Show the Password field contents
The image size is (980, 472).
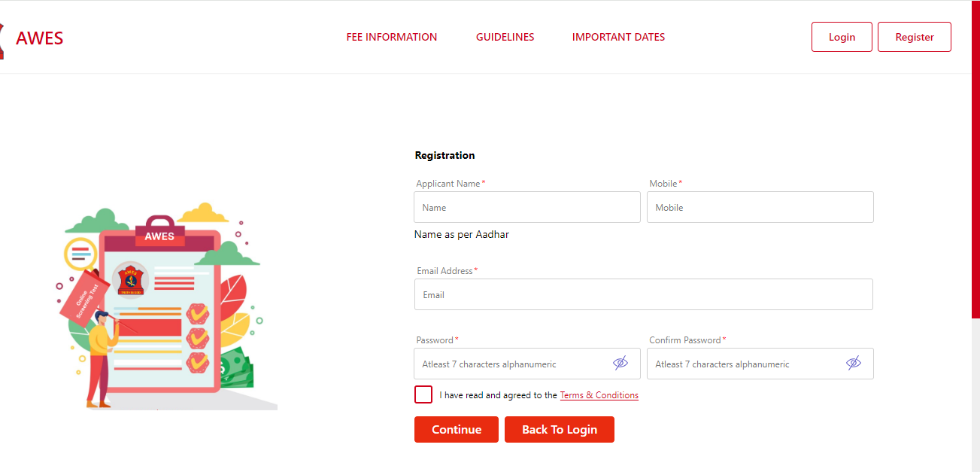[620, 363]
